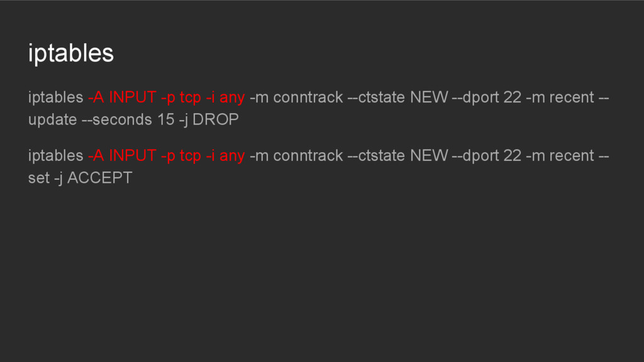644x362 pixels.
Task: Click the "iptables" slide title
Action: click(70, 53)
